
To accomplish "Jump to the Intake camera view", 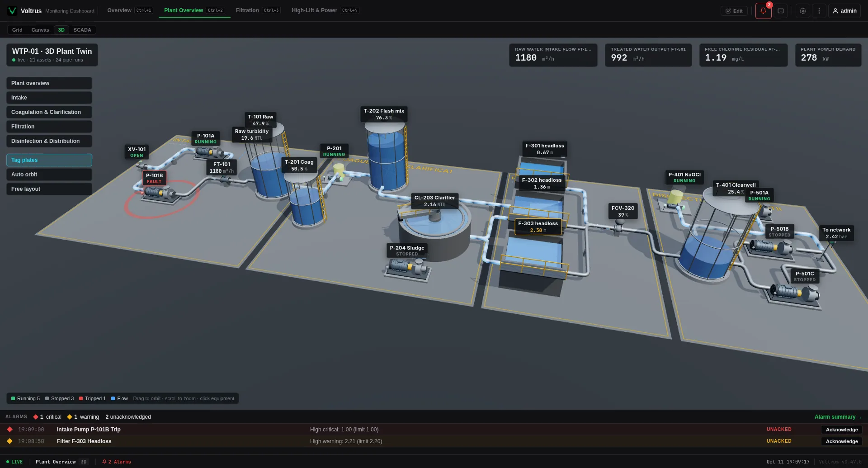I will tap(49, 98).
